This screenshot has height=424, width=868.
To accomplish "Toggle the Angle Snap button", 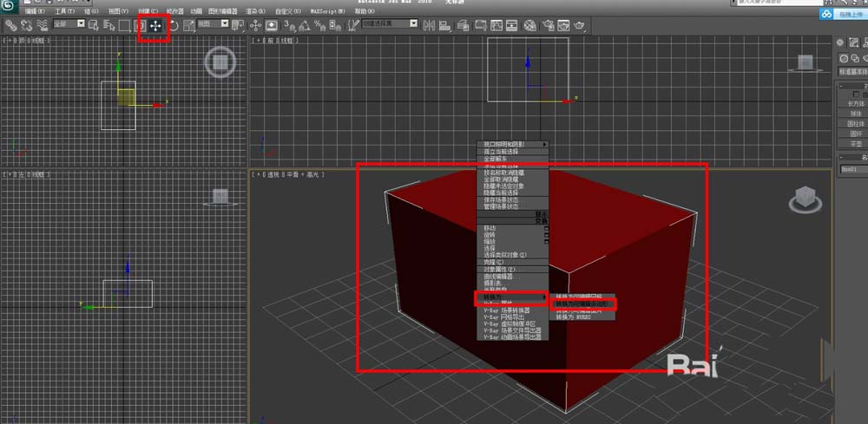I will click(306, 25).
